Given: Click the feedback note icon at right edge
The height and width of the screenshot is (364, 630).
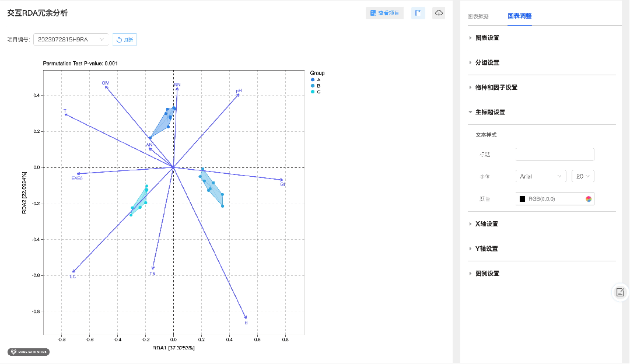Looking at the screenshot, I should (620, 292).
